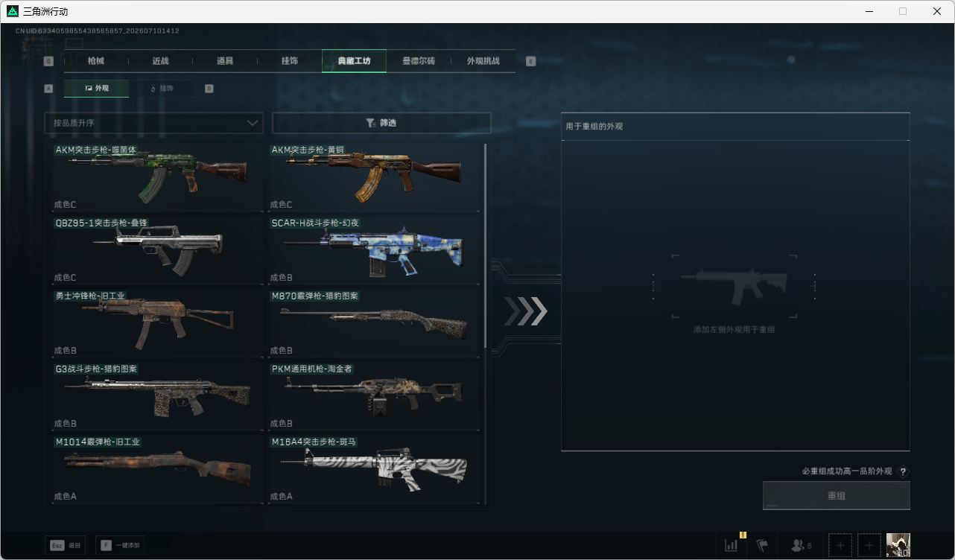Select the 挂饰 sub-tab with charm icon
This screenshot has width=955, height=560.
(x=162, y=89)
